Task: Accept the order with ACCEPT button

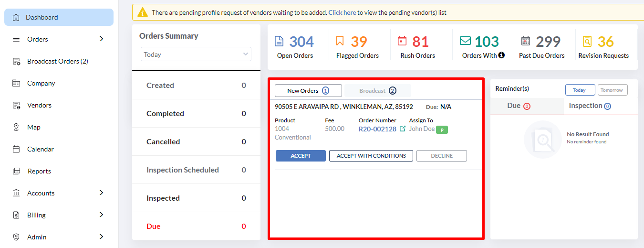Action: (x=301, y=156)
